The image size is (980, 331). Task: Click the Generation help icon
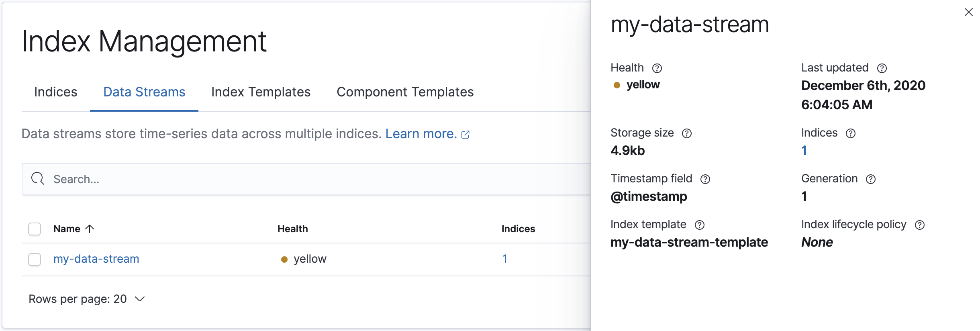[870, 179]
